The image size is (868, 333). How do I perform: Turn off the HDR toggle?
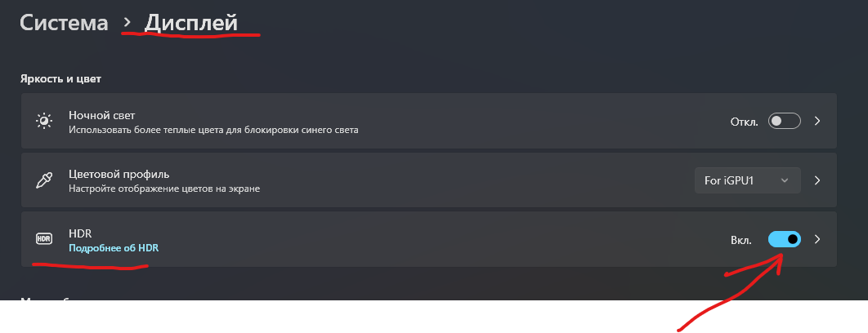point(785,239)
